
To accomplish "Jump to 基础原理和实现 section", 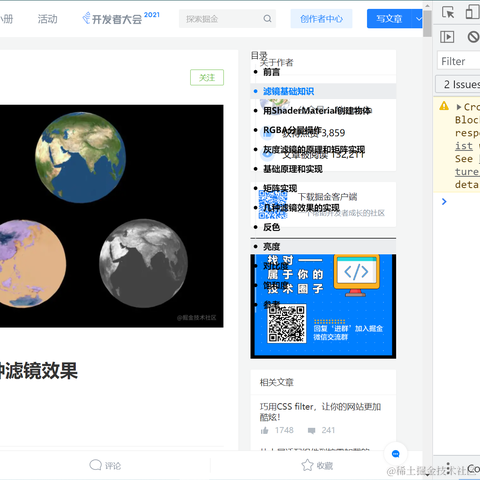I will pos(293,169).
